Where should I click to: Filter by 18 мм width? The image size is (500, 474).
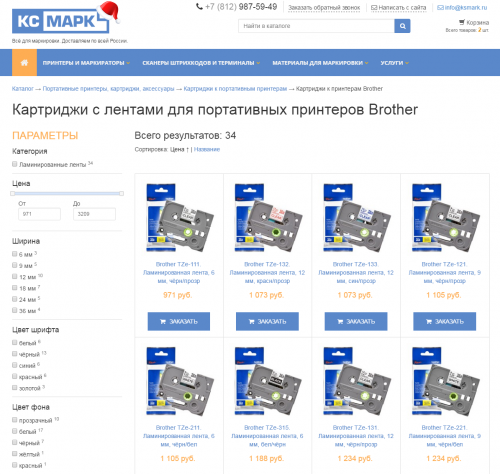15,288
